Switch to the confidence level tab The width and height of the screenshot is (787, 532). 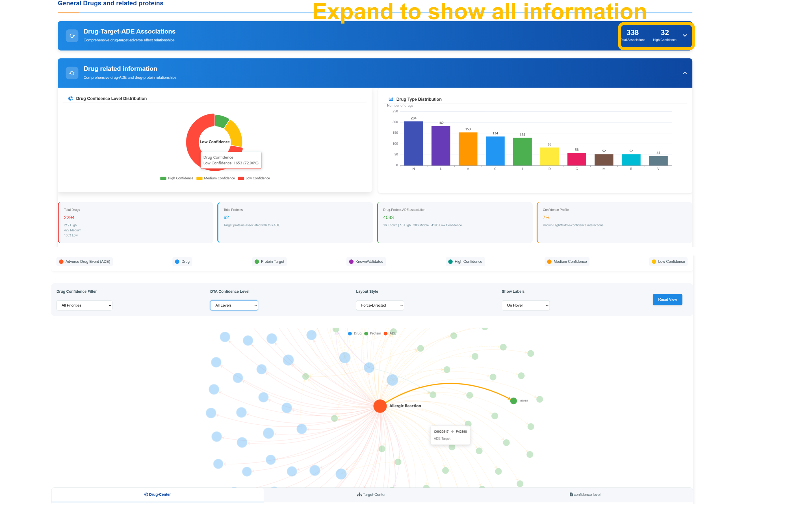(585, 494)
